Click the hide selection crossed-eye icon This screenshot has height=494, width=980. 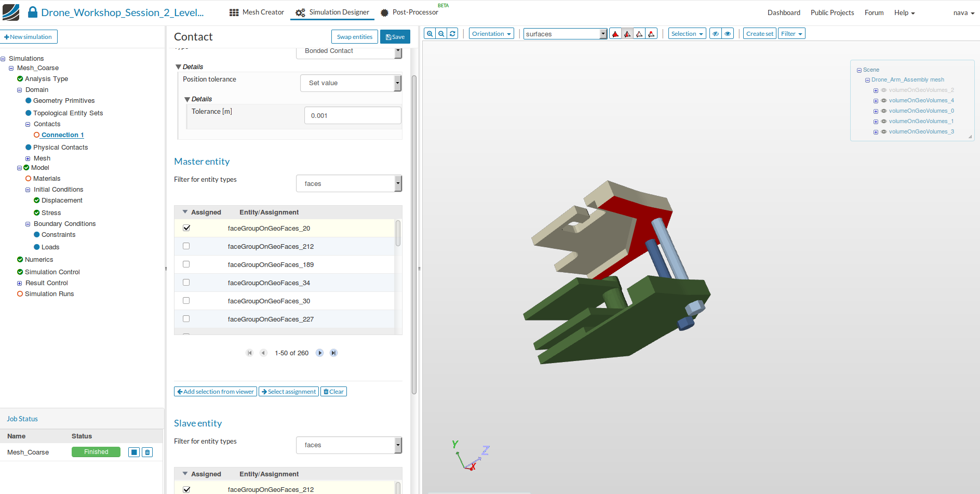715,34
